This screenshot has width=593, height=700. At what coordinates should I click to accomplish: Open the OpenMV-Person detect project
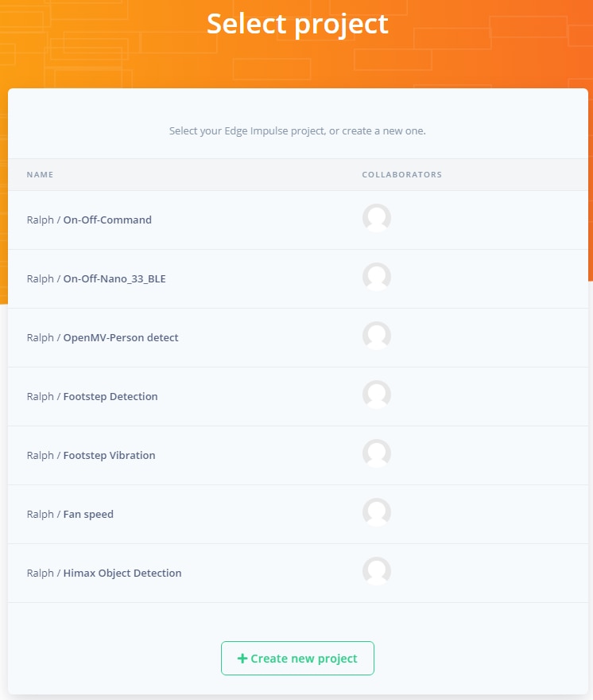pyautogui.click(x=120, y=338)
